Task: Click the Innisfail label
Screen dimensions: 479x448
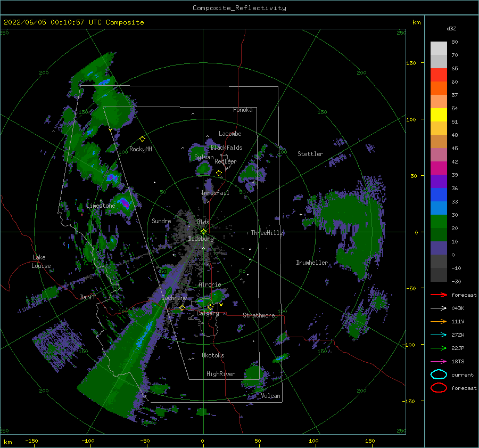Action: click(215, 193)
